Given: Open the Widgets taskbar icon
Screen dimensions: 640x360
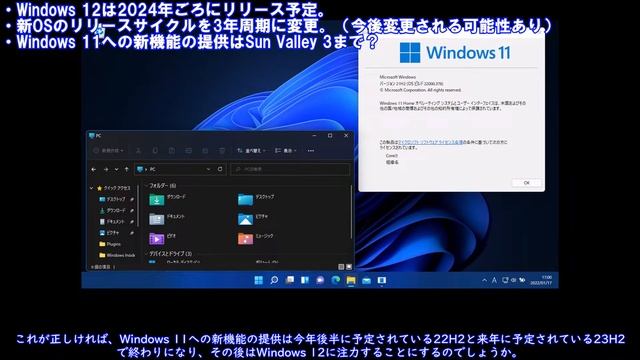Looking at the screenshot, I should pos(305,280).
